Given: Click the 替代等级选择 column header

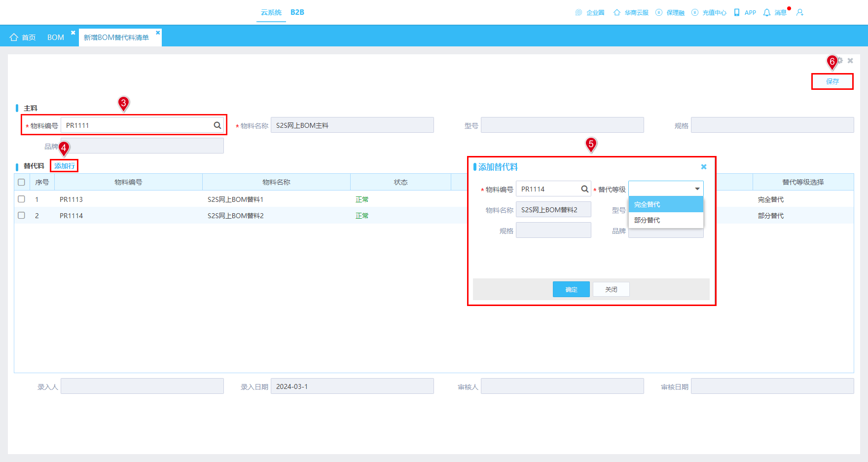Looking at the screenshot, I should point(803,182).
